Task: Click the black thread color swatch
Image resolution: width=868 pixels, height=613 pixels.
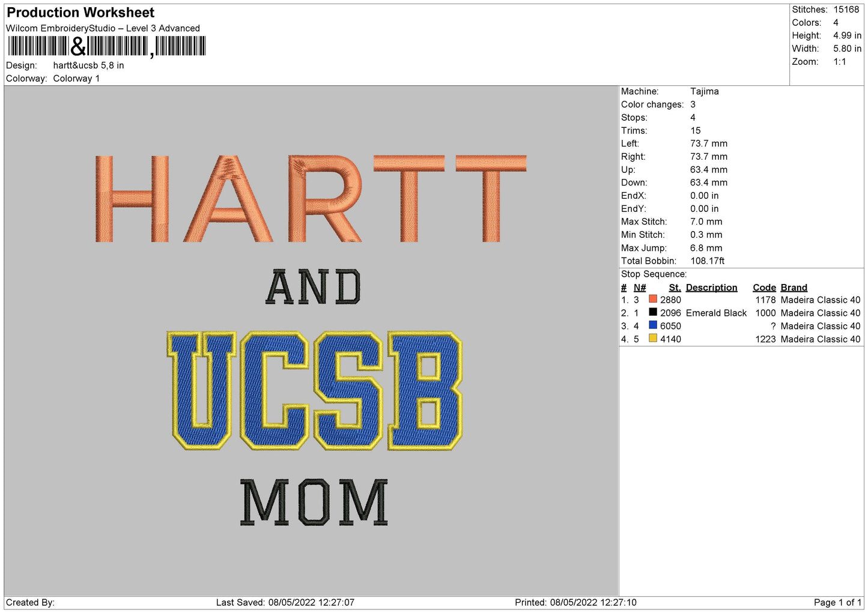Action: (653, 312)
